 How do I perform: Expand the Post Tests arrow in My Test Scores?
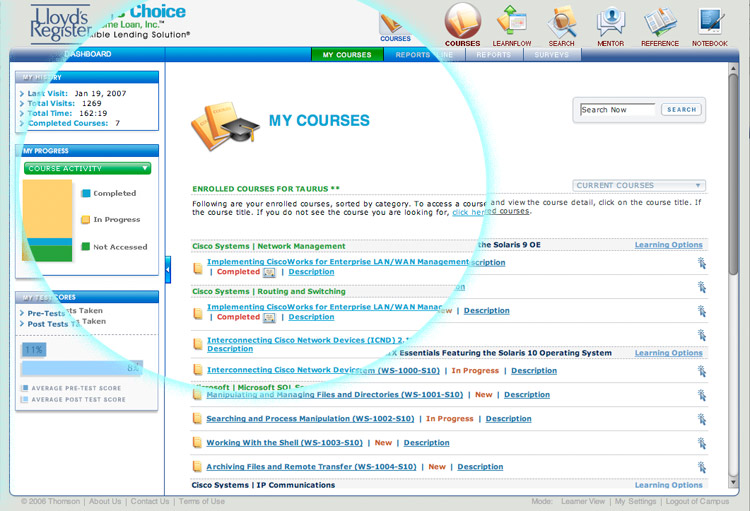click(x=22, y=324)
